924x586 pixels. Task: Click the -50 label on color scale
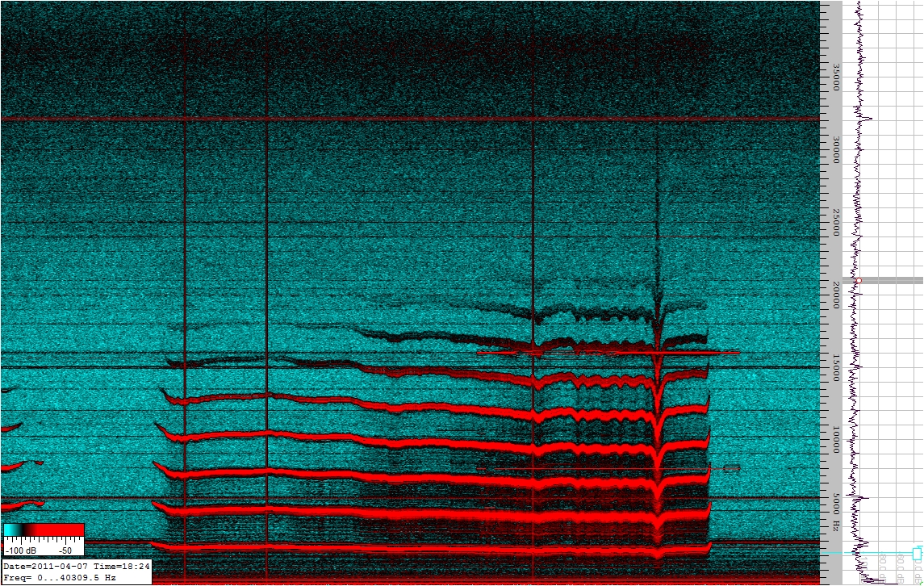tap(65, 550)
